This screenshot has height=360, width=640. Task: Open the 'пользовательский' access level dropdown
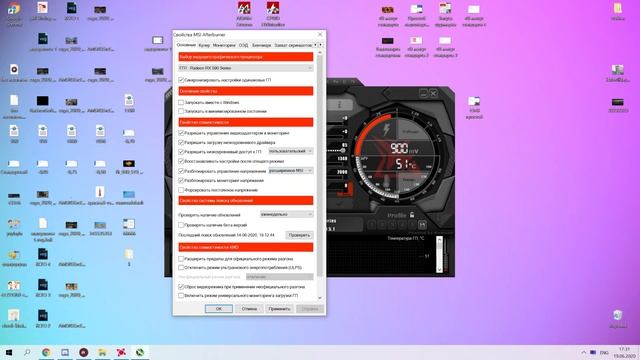[291, 151]
